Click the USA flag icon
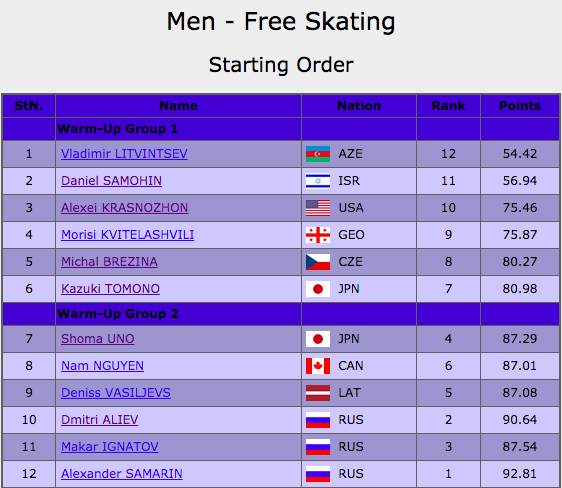This screenshot has height=488, width=562. [318, 208]
